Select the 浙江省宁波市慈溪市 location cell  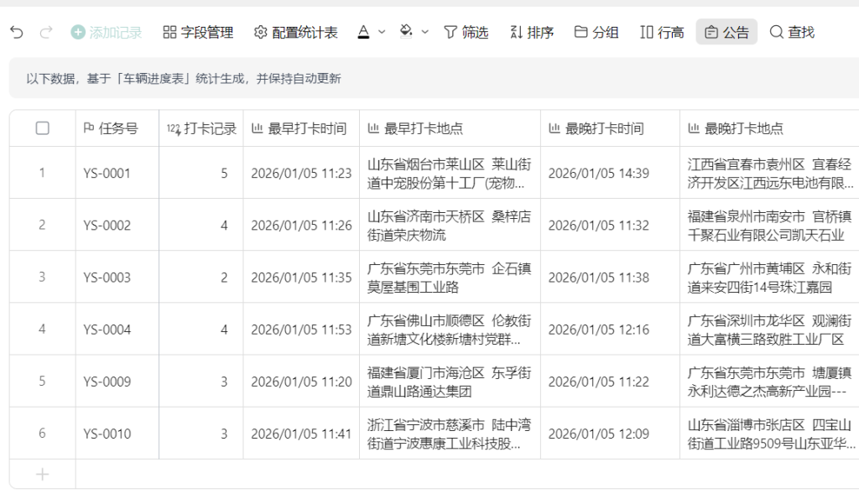point(450,434)
